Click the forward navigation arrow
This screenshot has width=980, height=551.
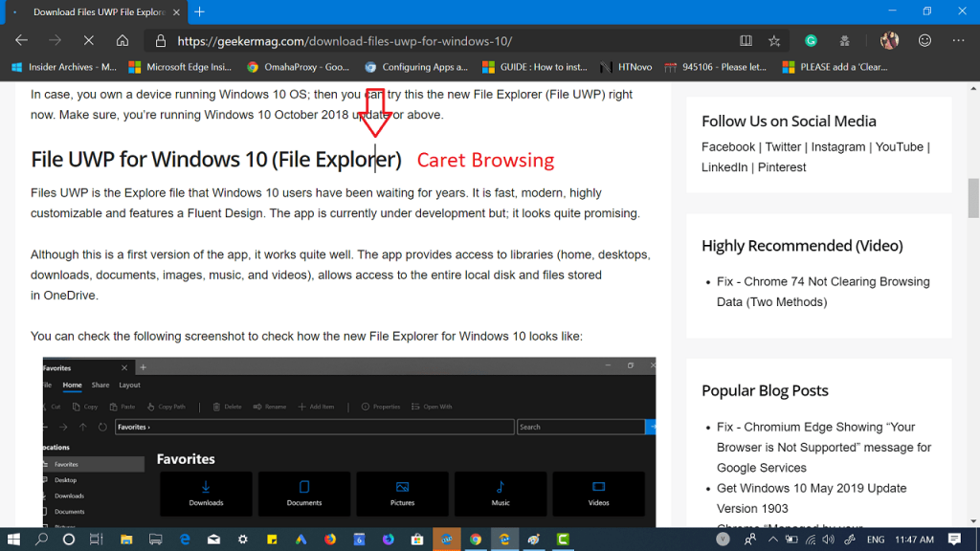pyautogui.click(x=55, y=41)
